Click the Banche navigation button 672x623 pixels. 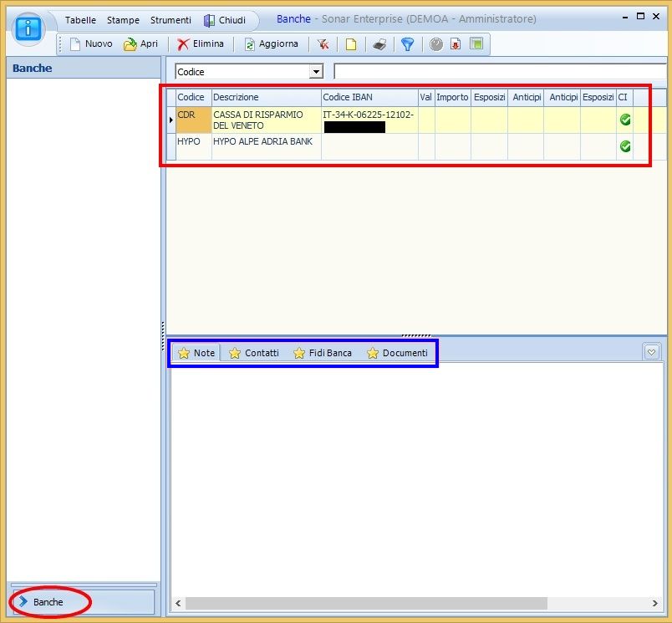pyautogui.click(x=48, y=602)
